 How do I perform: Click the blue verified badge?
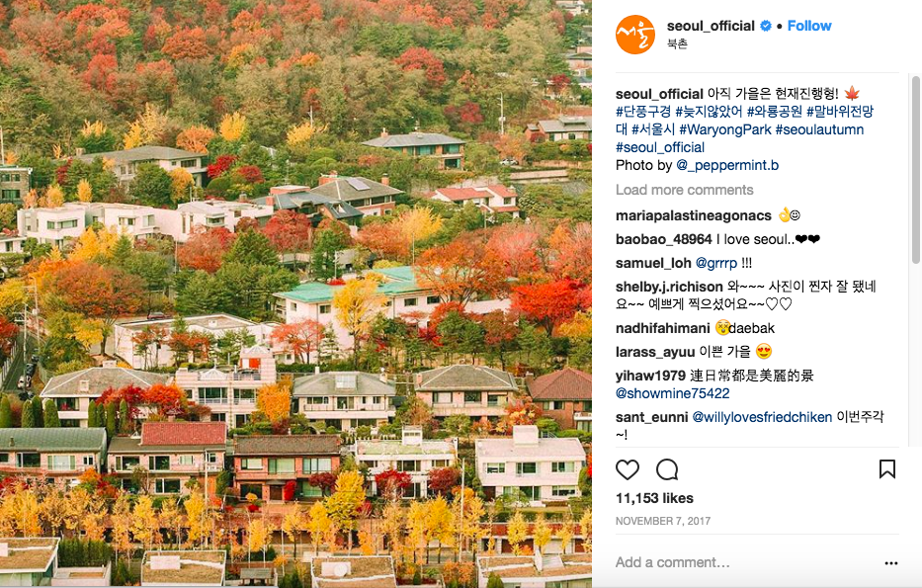[766, 26]
